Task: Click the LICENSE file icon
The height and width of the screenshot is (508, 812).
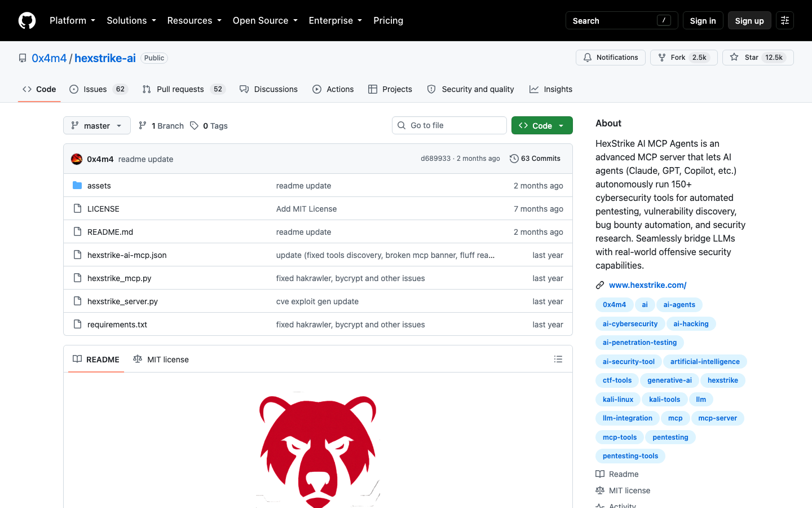Action: click(x=78, y=208)
